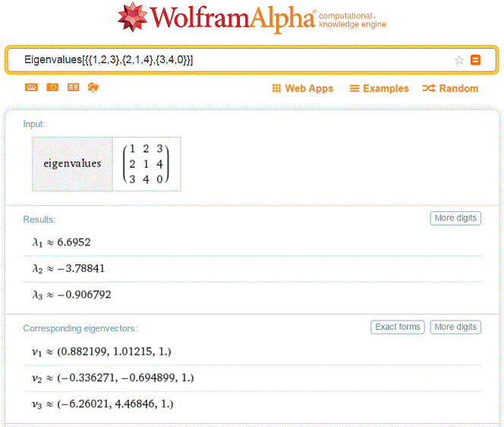This screenshot has height=427, width=504.
Task: Select eigenvector v2 (−0.336271, −0.694899, 1.)
Action: [113, 378]
